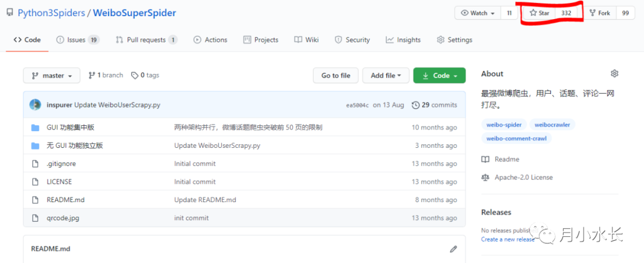Fork the repository using Fork button
This screenshot has height=263, width=644.
[x=599, y=13]
